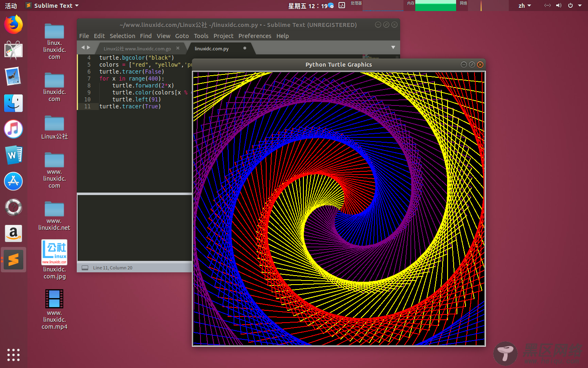Click the memory usage graph in top bar
The height and width of the screenshot is (368, 588).
(x=435, y=6)
